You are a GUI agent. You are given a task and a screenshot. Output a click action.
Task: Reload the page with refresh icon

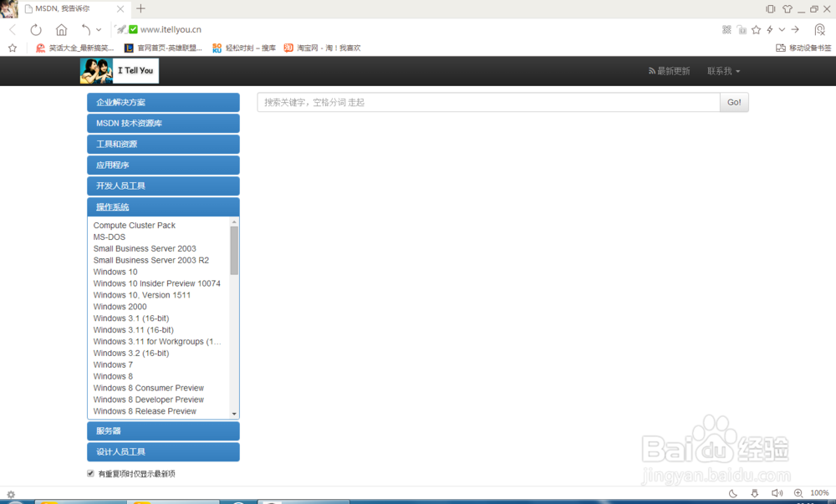coord(36,30)
